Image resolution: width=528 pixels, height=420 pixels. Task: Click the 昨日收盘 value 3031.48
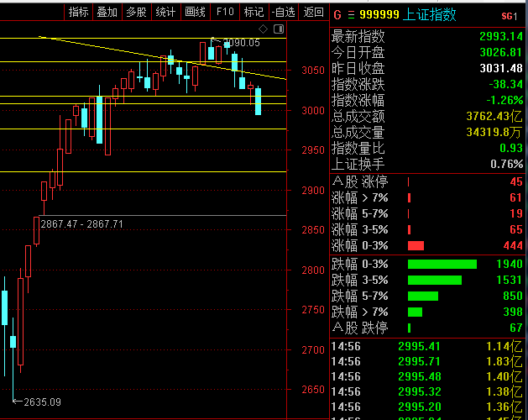pyautogui.click(x=501, y=68)
